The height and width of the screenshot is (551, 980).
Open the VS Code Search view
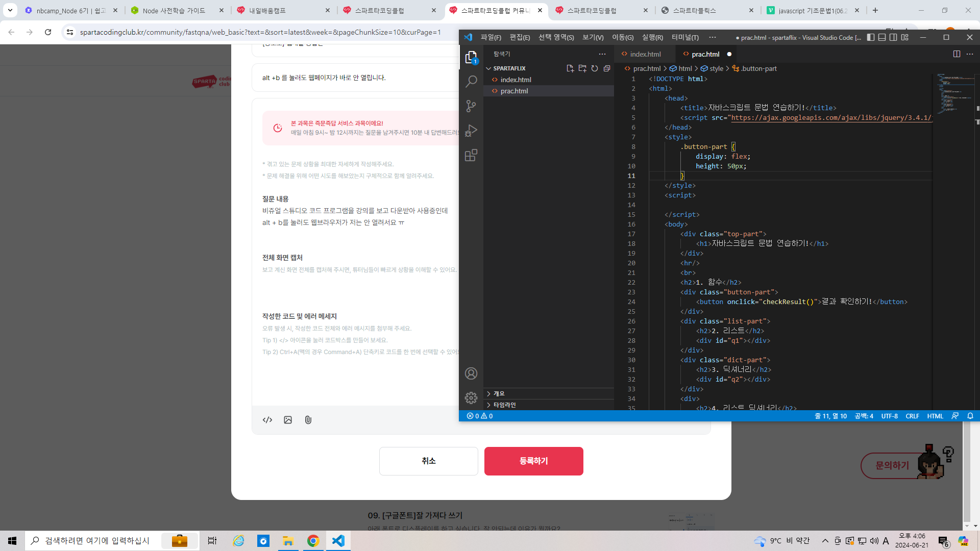point(471,81)
